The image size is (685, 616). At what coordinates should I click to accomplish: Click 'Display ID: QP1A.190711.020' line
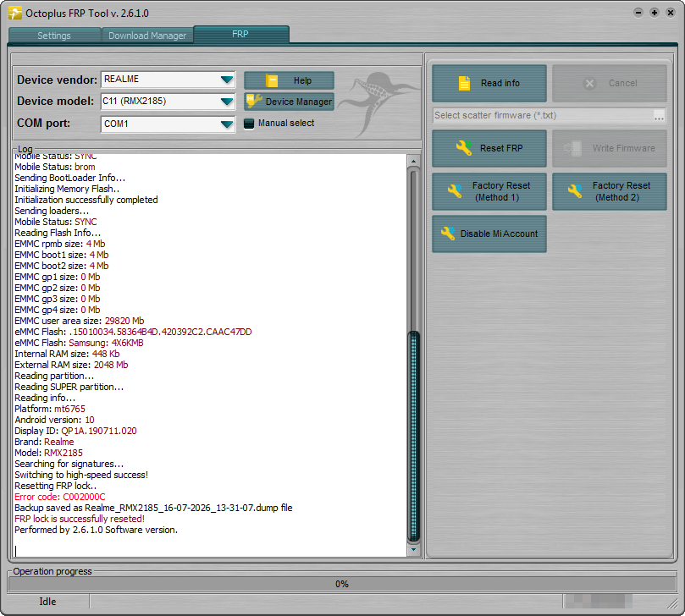point(75,431)
